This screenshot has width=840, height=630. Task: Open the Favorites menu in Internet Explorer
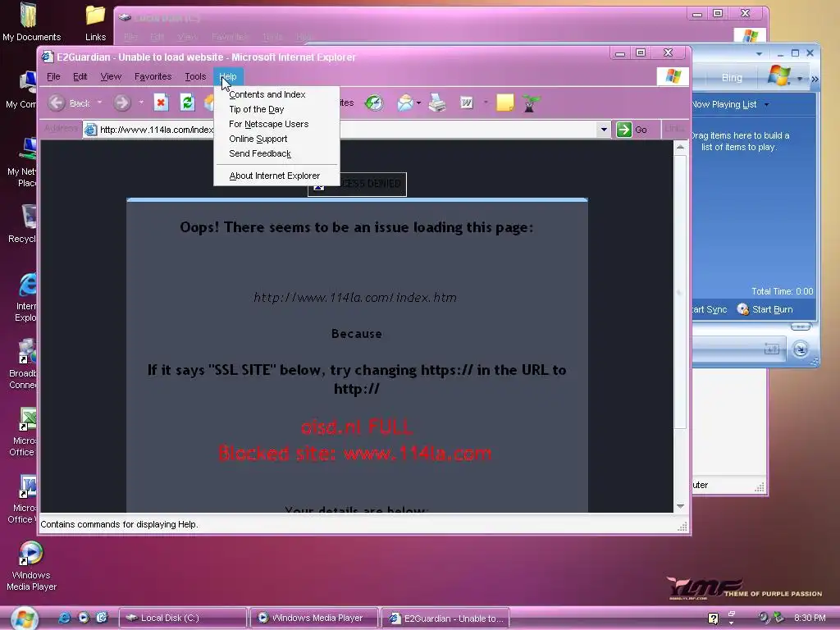point(153,76)
